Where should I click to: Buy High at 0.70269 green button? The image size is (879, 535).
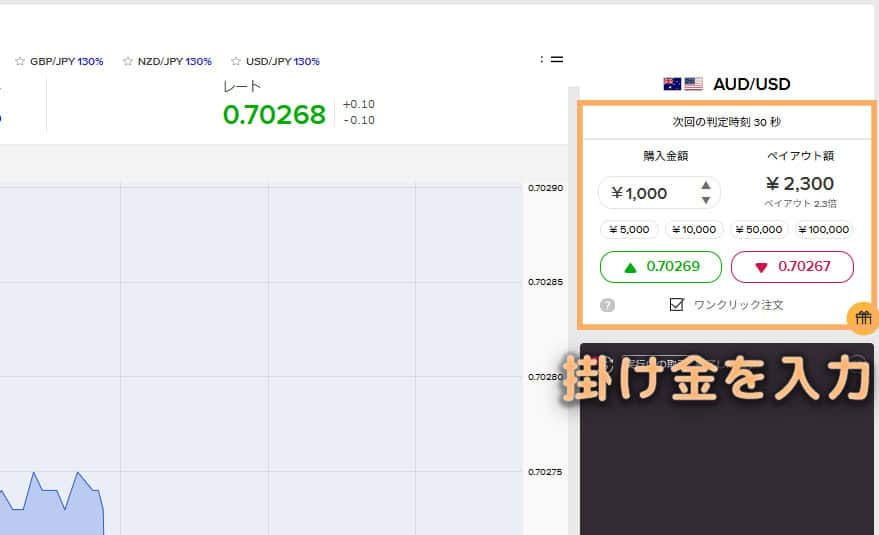(x=660, y=267)
